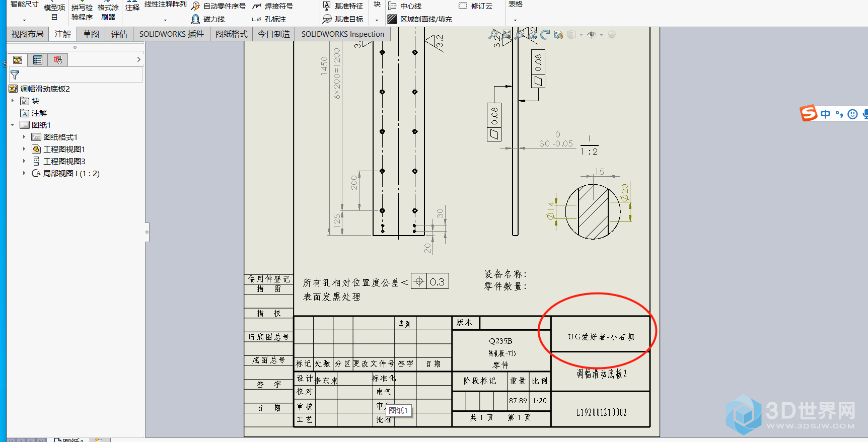
Task: Expand the 工程图视图1 node
Action: pos(24,149)
